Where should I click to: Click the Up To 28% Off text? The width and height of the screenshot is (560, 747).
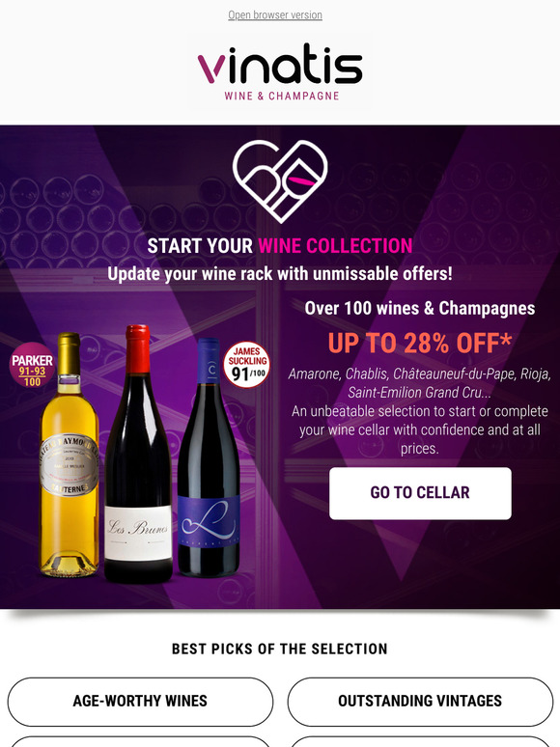420,342
